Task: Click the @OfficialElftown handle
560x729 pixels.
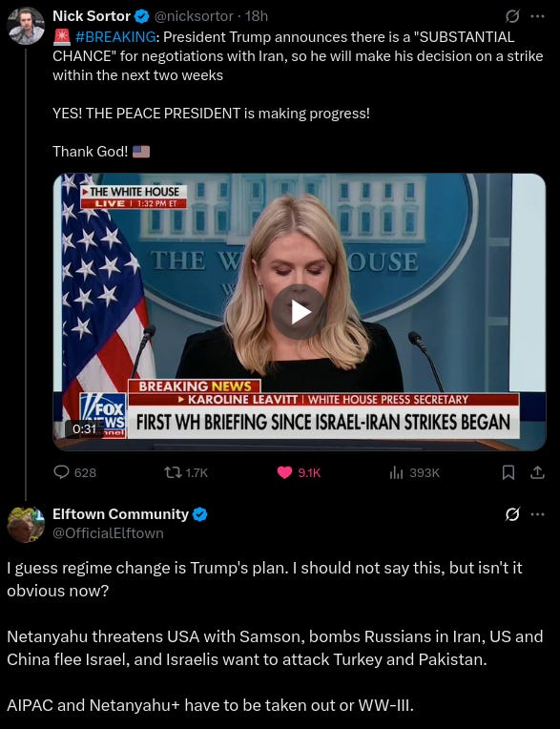Action: point(108,532)
